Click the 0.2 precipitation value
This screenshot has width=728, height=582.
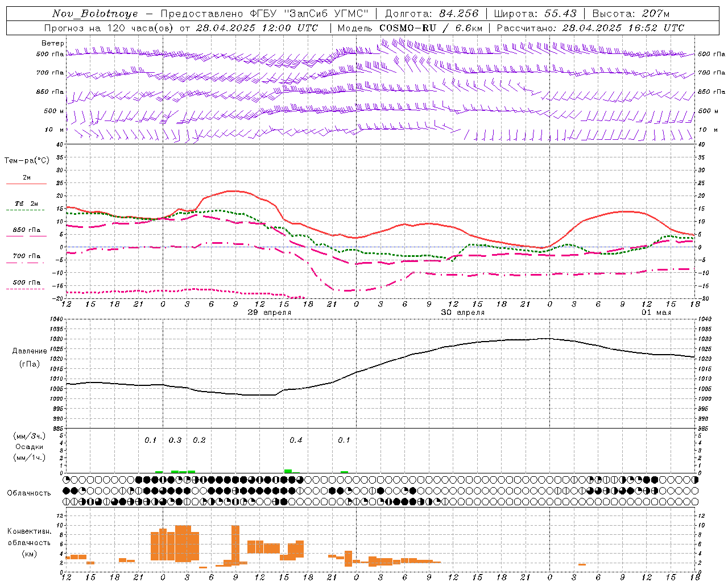[199, 440]
